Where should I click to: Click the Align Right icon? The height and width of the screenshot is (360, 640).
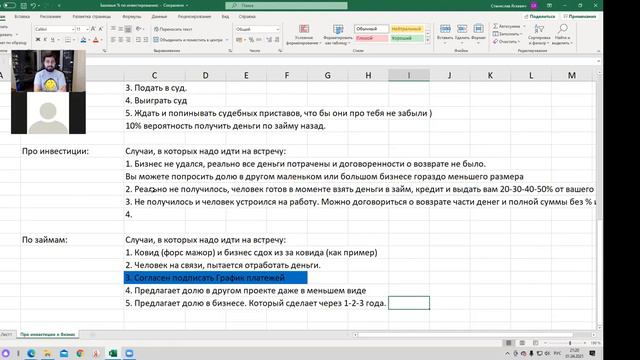[128, 40]
